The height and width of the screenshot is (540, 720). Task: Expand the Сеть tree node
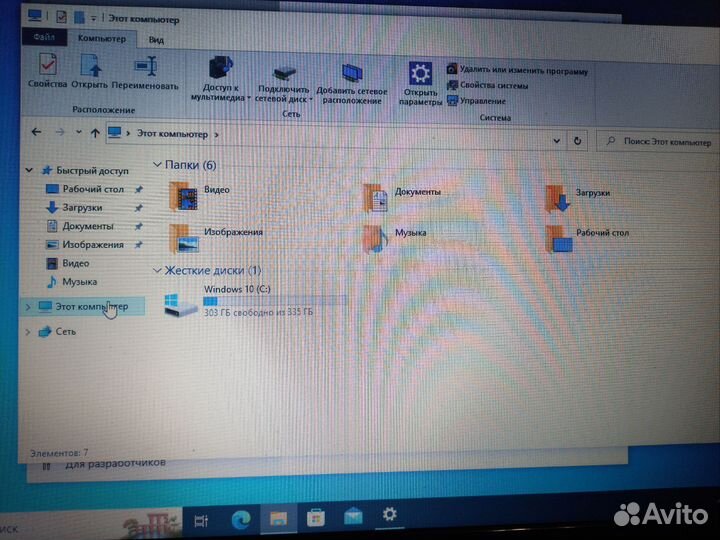click(28, 332)
